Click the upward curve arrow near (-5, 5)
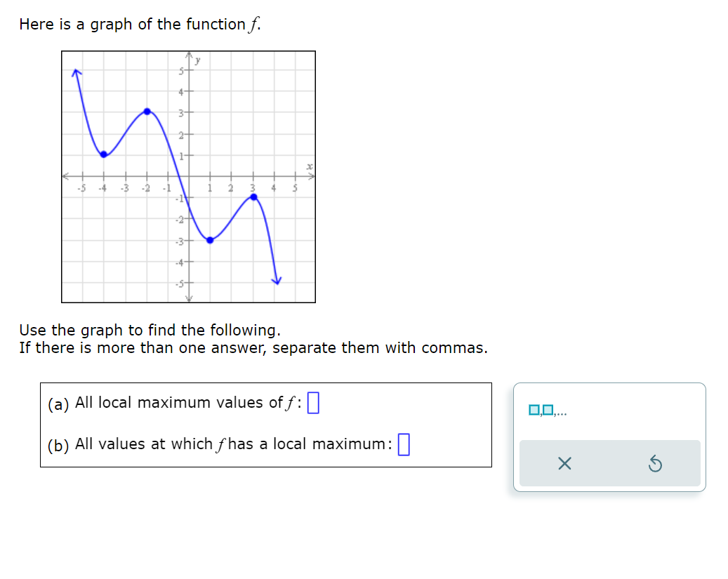The height and width of the screenshot is (579, 728). [x=75, y=70]
